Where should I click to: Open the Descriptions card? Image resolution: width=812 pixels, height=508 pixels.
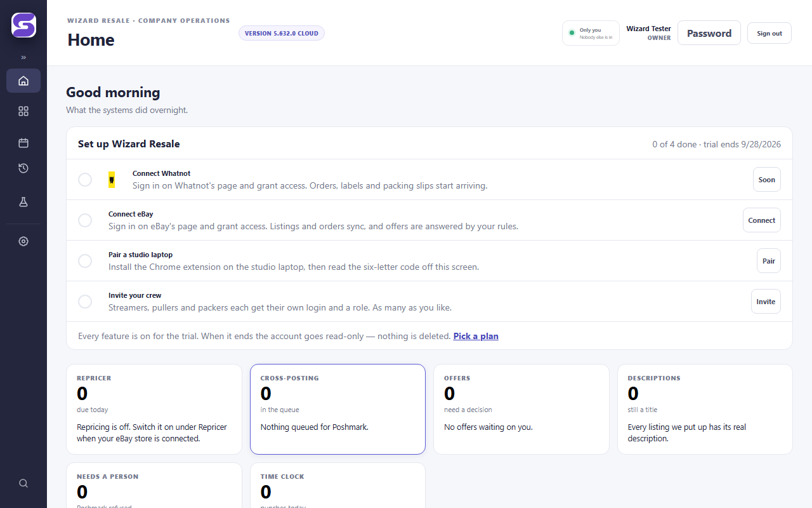click(x=705, y=409)
